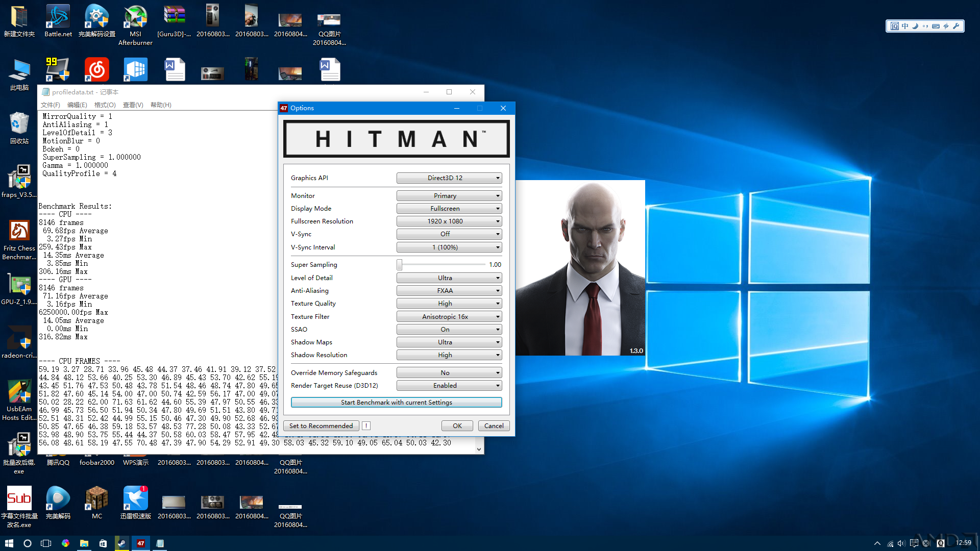Screen dimensions: 980x551
Task: Open the 文件(F) menu in Notepad
Action: click(51, 105)
